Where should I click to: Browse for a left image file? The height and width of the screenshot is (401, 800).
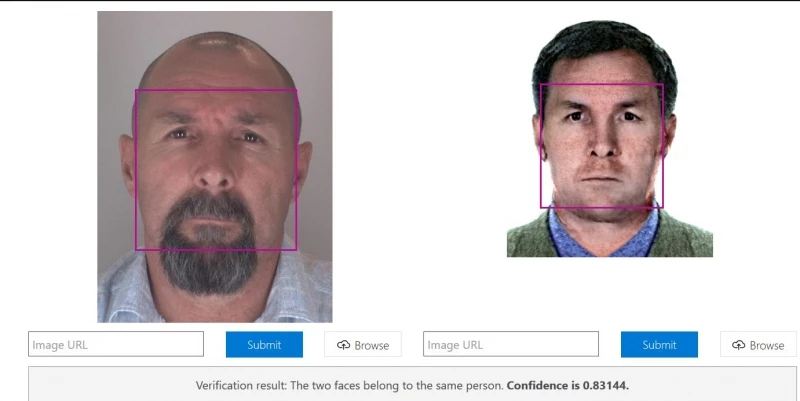click(x=363, y=345)
